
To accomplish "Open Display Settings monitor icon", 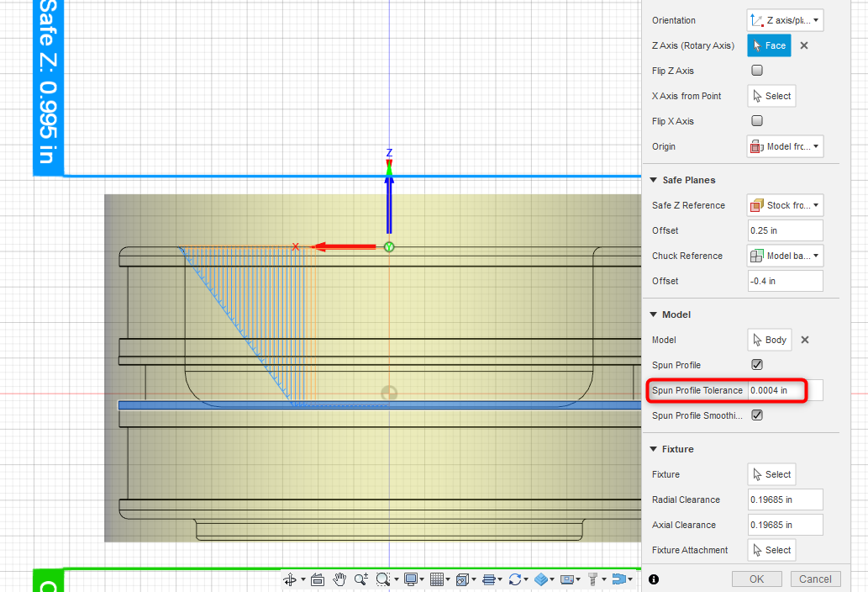I will click(x=411, y=579).
